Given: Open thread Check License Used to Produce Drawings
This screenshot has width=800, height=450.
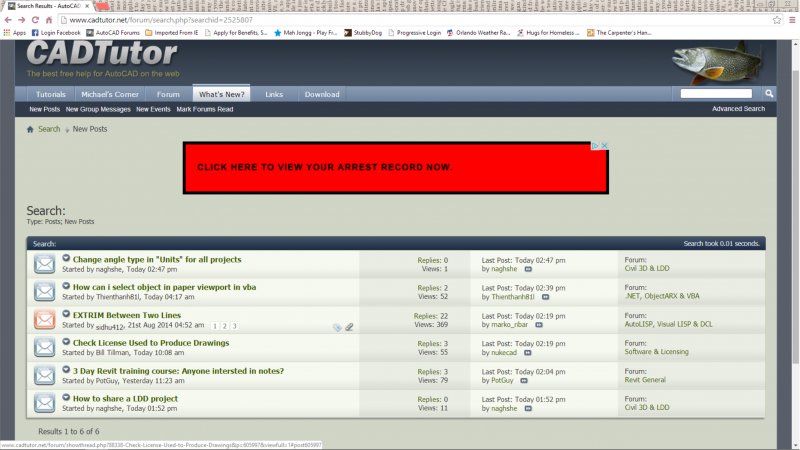Looking at the screenshot, I should (151, 343).
